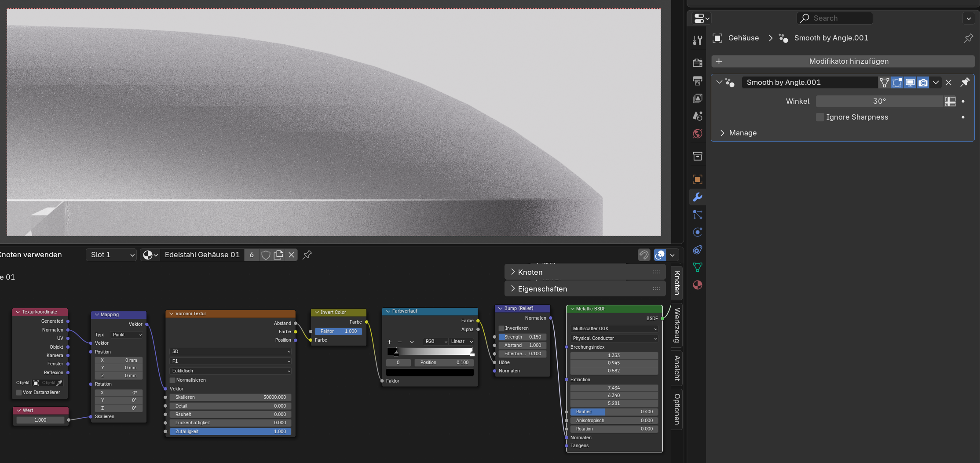Enable the Ignore Sharpness checkbox
The height and width of the screenshot is (463, 980).
[x=820, y=117]
